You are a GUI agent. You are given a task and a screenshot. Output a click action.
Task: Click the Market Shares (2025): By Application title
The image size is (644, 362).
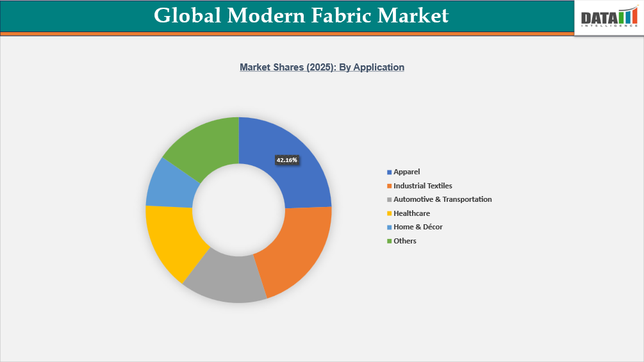(322, 67)
